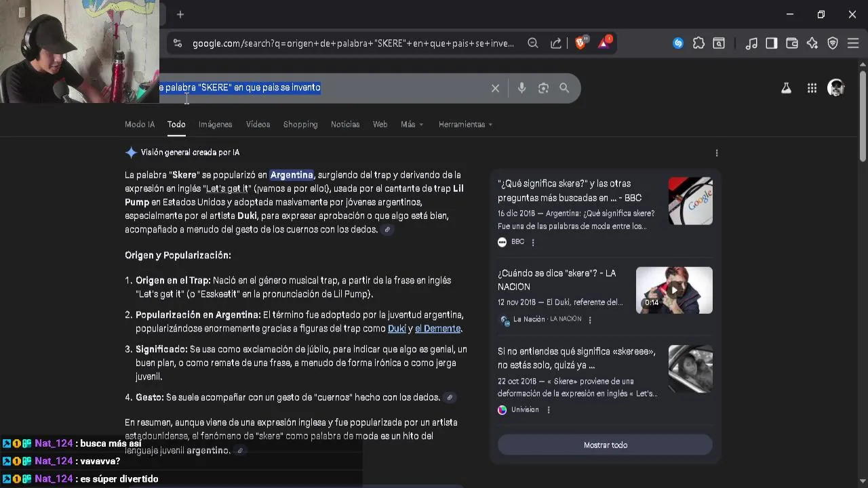This screenshot has width=868, height=488.
Task: Open Brave VPN shield icon
Action: 833,43
